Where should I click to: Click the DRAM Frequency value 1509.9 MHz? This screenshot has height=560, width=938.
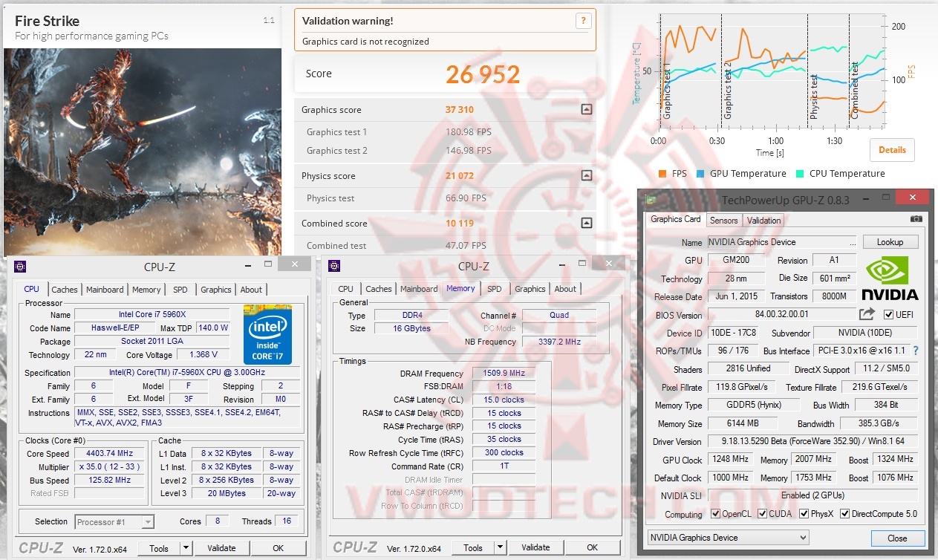504,374
